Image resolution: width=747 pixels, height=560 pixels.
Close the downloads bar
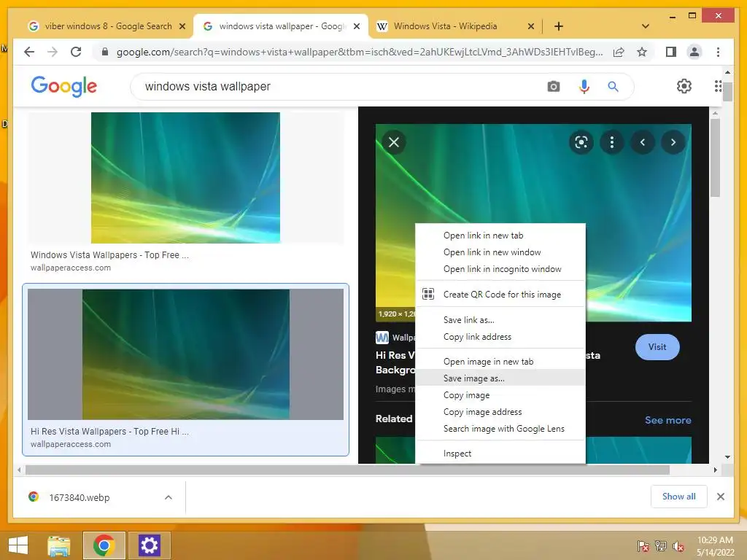720,497
